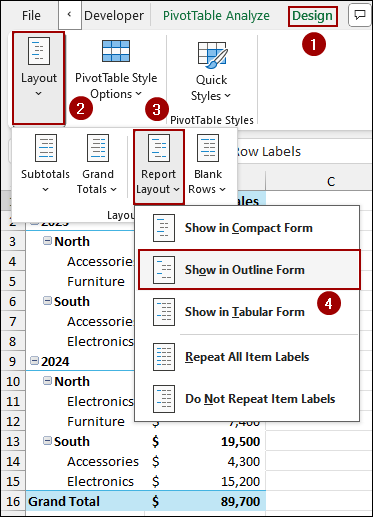Select row 16 header

click(13, 501)
